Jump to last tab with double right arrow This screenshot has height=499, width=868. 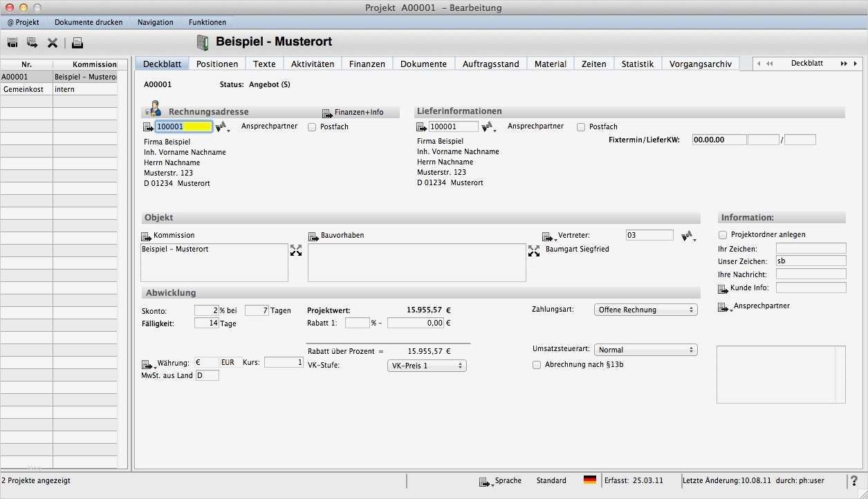point(844,64)
